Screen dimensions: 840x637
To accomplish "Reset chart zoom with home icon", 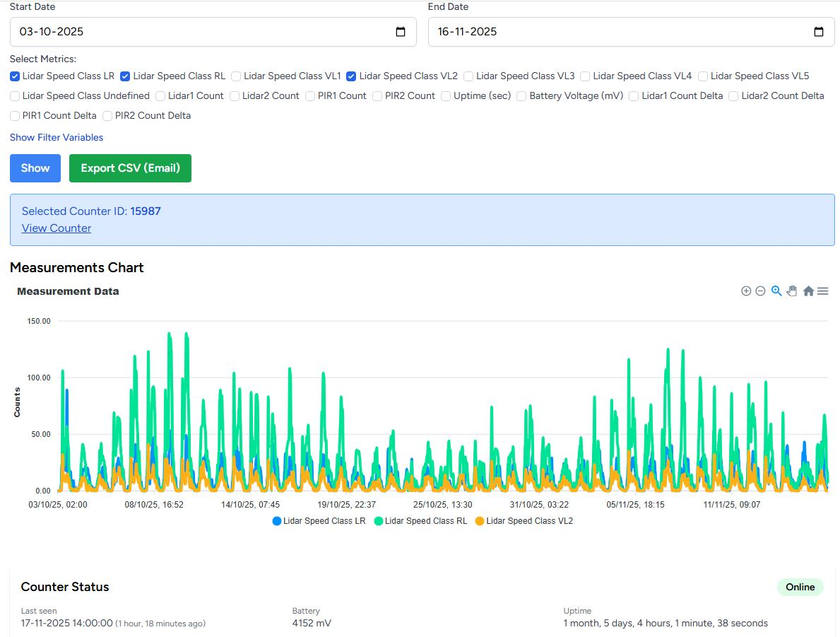I will coord(808,291).
